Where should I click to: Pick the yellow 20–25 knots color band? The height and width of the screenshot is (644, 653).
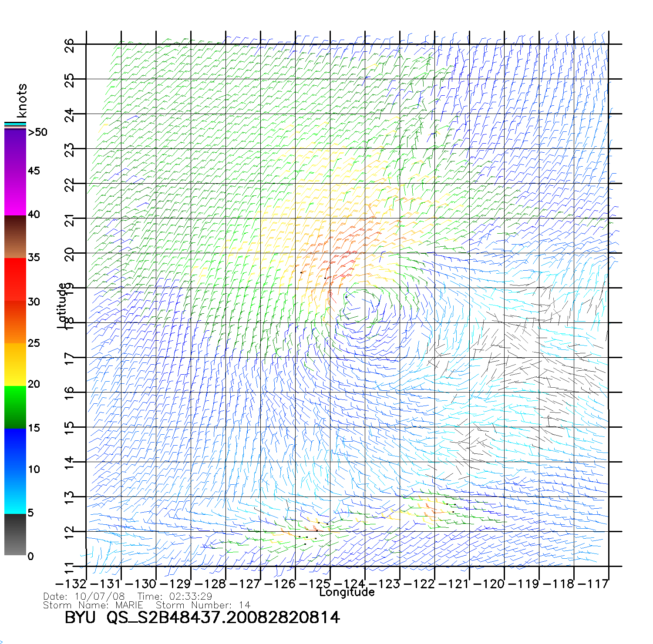point(15,364)
